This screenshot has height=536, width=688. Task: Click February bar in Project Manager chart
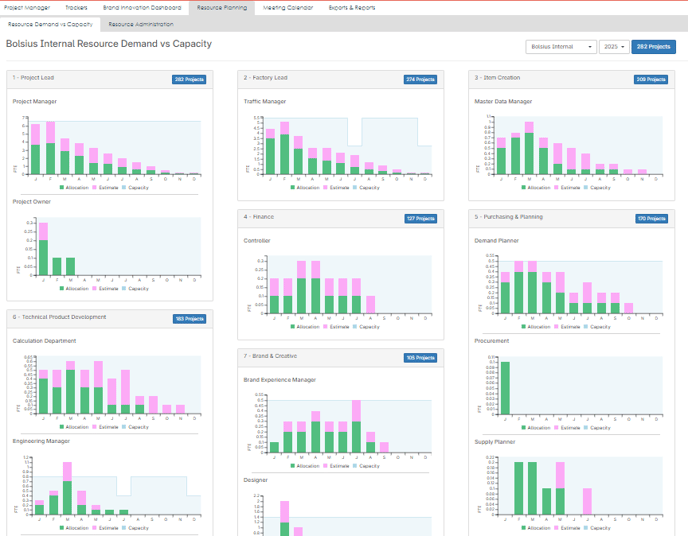point(50,148)
